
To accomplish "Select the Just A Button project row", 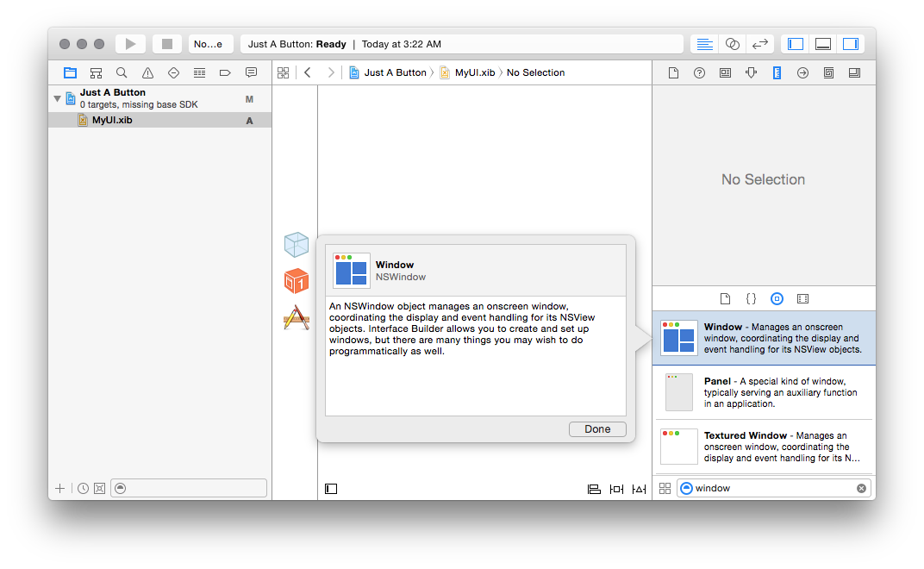I will [x=159, y=98].
